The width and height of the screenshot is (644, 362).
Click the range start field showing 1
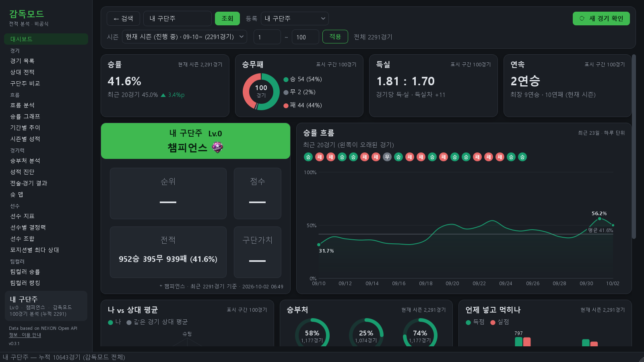[x=267, y=37]
